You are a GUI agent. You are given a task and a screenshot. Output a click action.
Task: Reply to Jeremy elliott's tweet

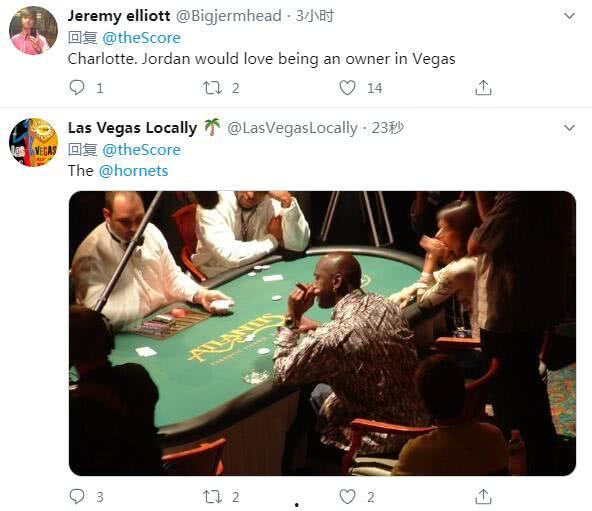point(77,88)
